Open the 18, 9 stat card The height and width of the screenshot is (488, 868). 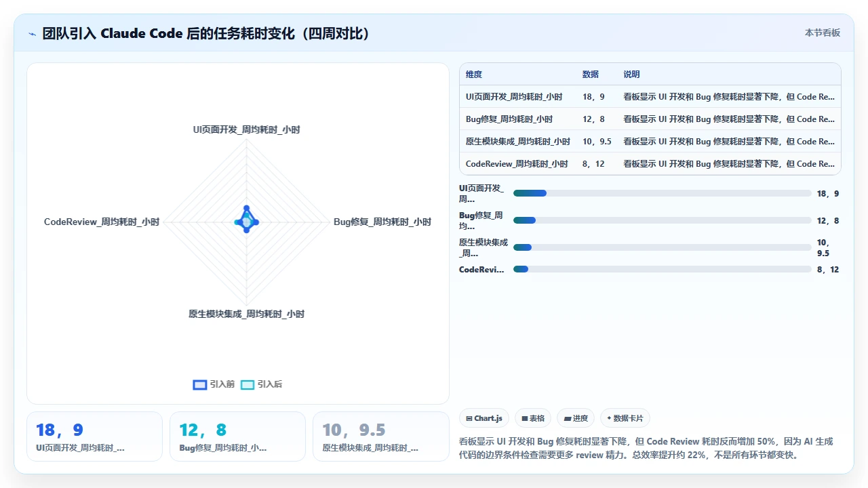[x=95, y=436]
